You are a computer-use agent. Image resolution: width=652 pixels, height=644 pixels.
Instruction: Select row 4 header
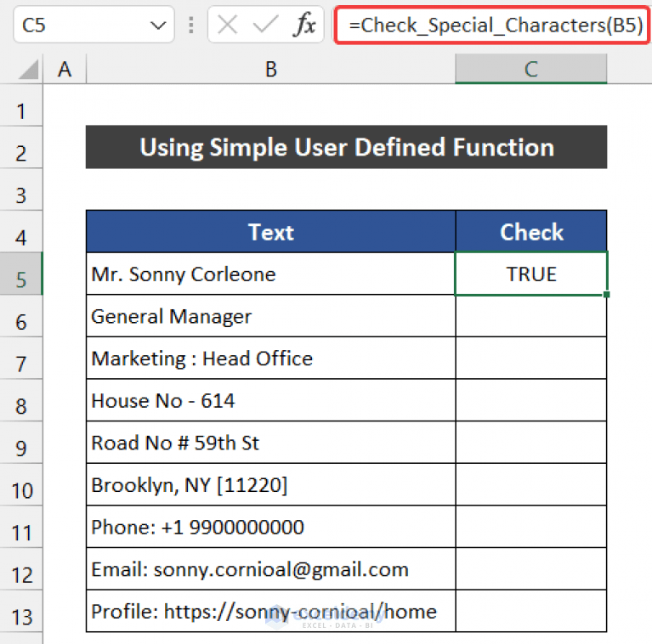pos(21,231)
